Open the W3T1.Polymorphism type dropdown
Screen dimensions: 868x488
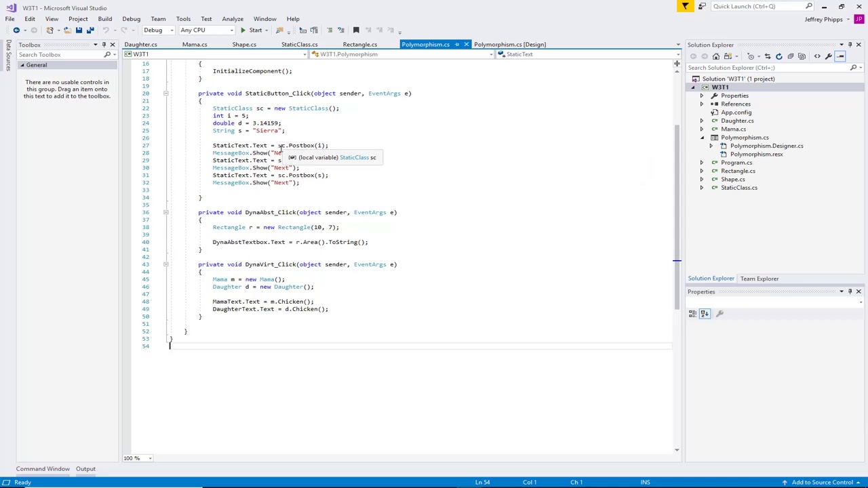coord(401,54)
